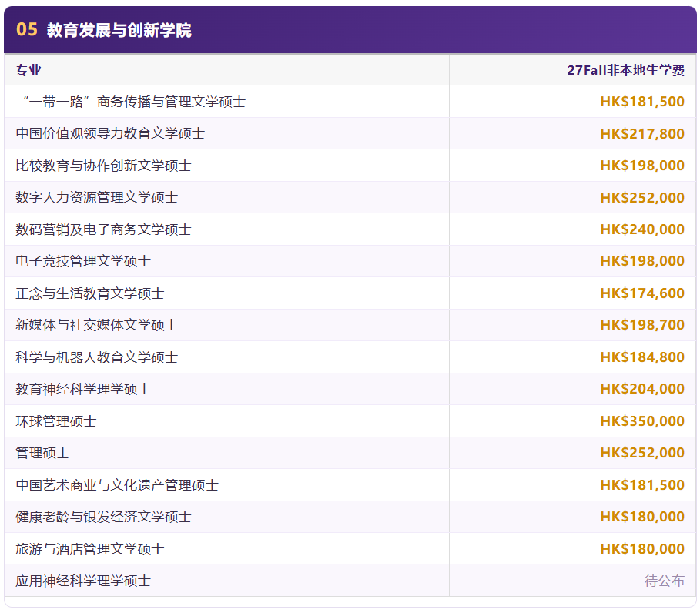Choose the program "新媒体与社交媒体文学硕士"
Viewport: 700px width, 613px height.
(x=97, y=325)
